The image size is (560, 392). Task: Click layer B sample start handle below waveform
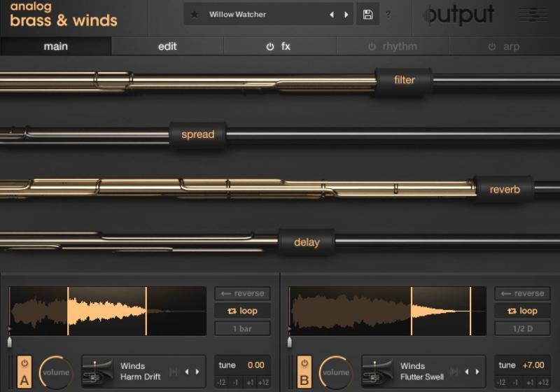tap(290, 342)
